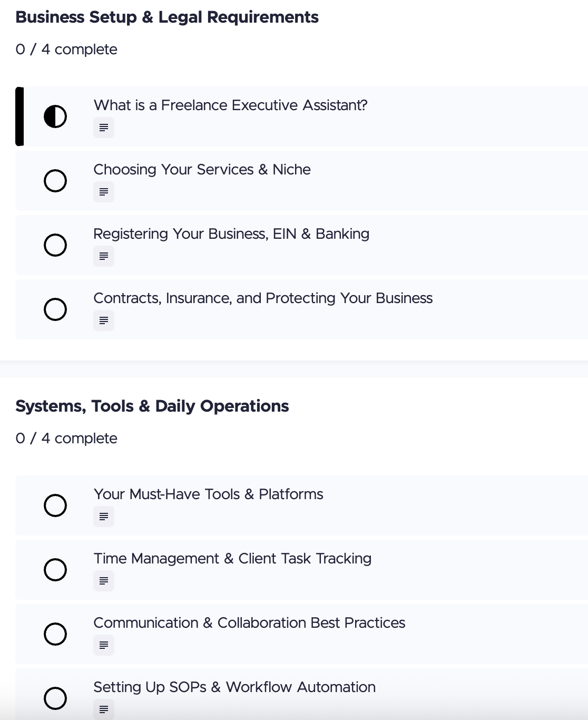Open the What is a Freelance Executive Assistant lesson

coord(231,105)
